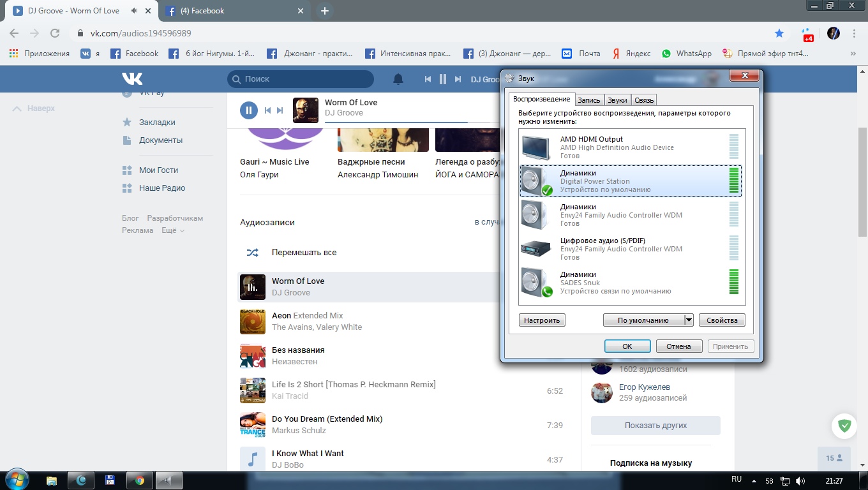Viewport: 868px width, 490px height.
Task: Click the VK logo in header
Action: point(132,78)
